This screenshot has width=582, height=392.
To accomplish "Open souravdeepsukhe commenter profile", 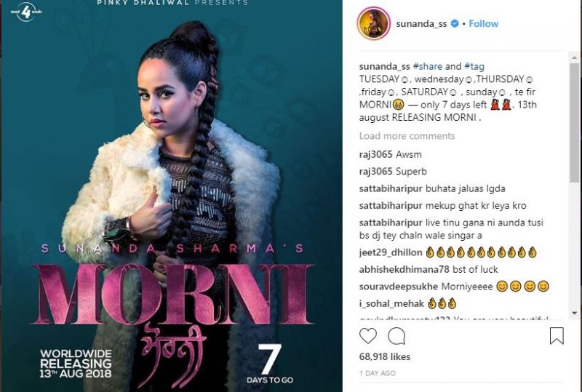I will click(x=398, y=287).
